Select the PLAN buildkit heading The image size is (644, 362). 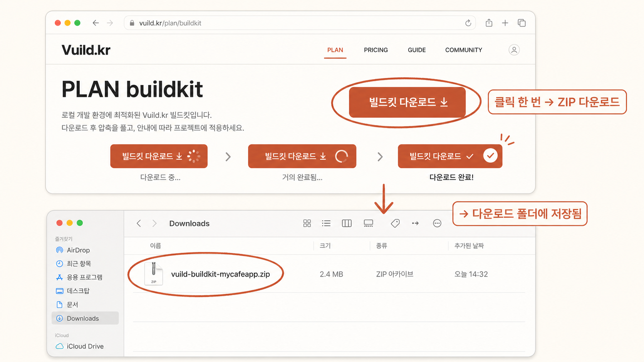132,90
